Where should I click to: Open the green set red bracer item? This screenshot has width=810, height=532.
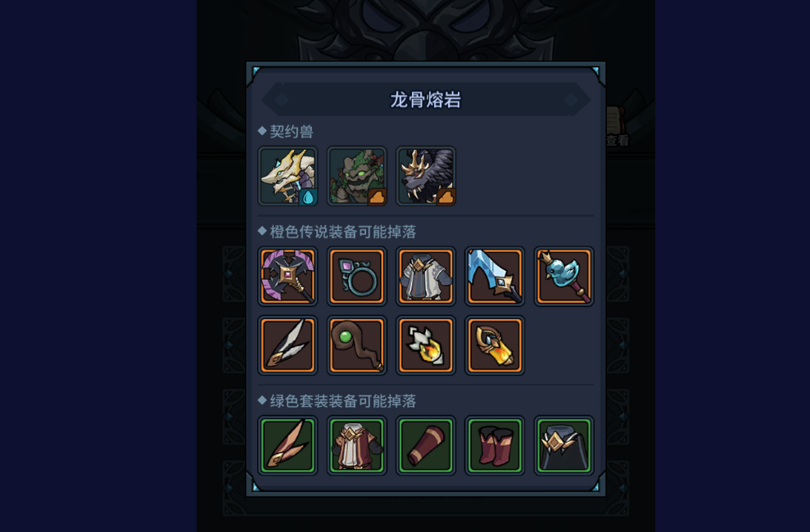pos(426,445)
